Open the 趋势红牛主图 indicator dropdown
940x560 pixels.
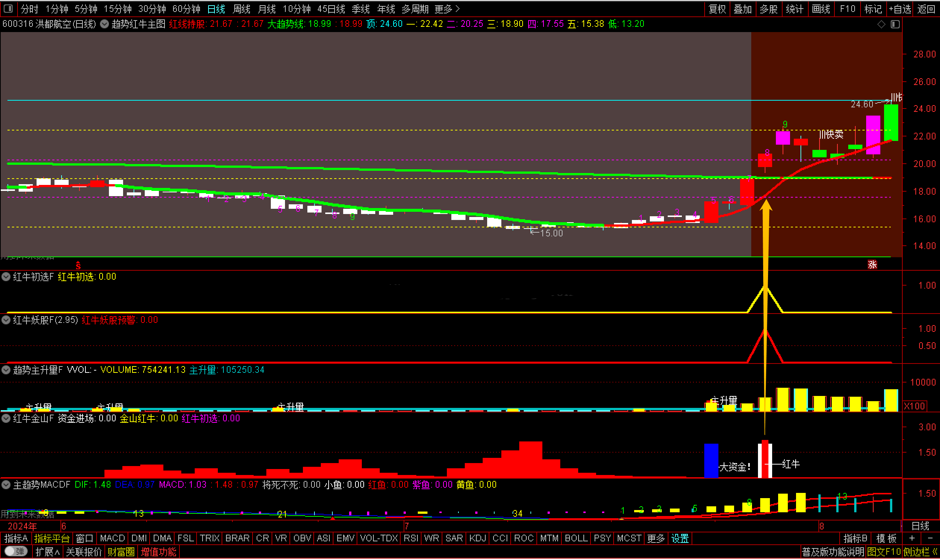[x=104, y=24]
